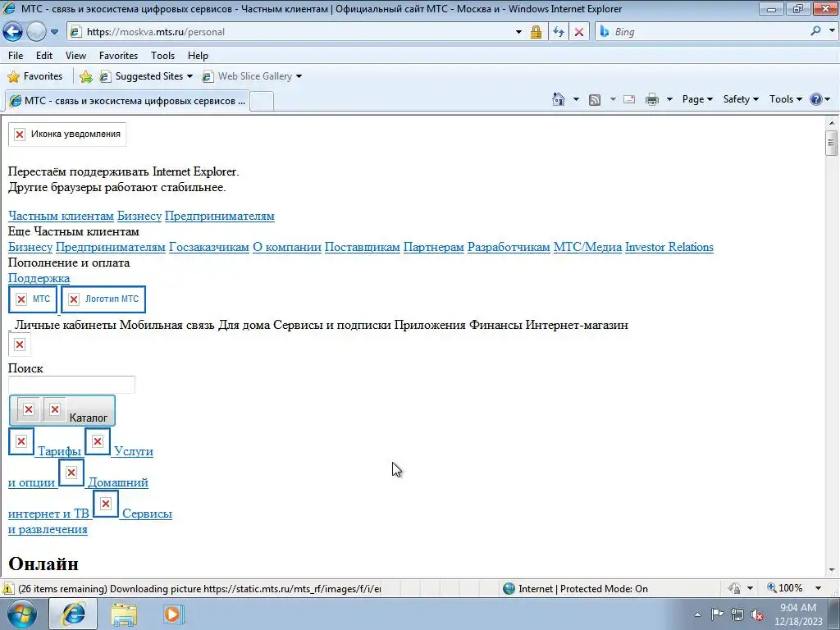
Task: Open Suggested Sites dropdown
Action: (x=146, y=76)
